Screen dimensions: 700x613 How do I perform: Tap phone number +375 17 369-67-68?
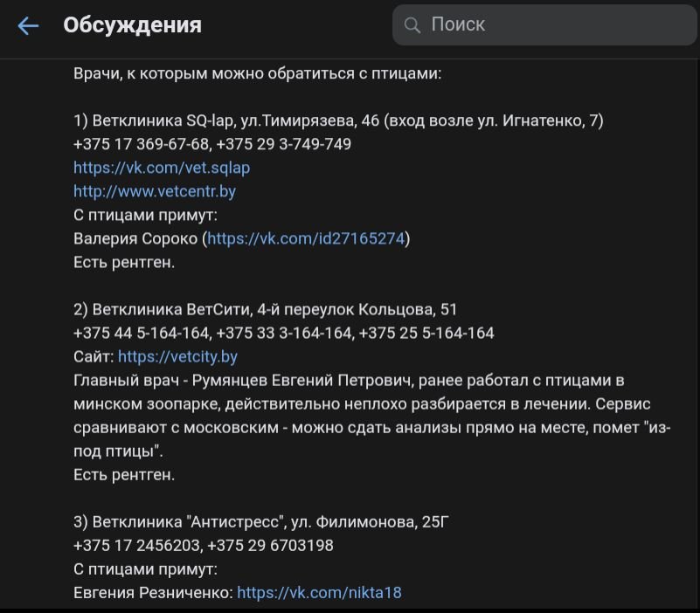click(142, 144)
